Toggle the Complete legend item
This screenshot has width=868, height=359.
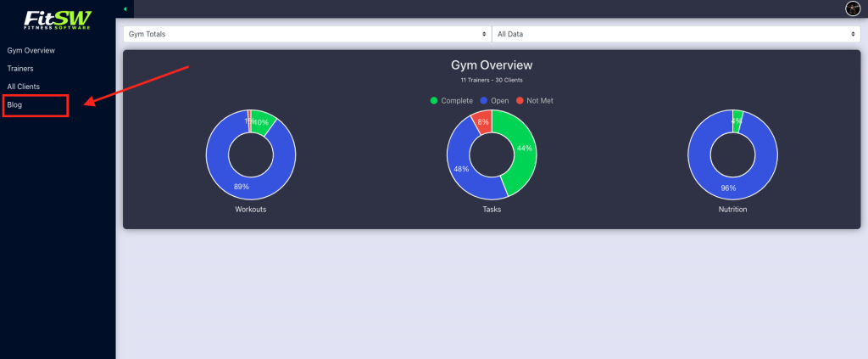point(452,101)
